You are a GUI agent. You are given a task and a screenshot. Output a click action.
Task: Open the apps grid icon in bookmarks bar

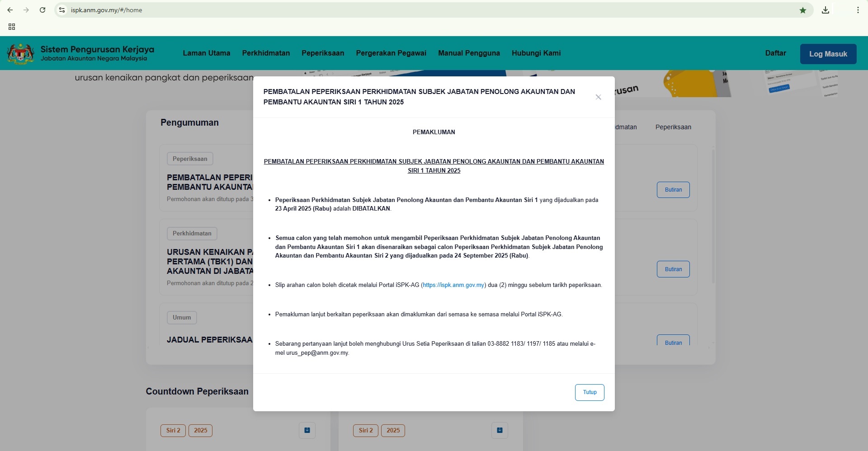pyautogui.click(x=12, y=27)
